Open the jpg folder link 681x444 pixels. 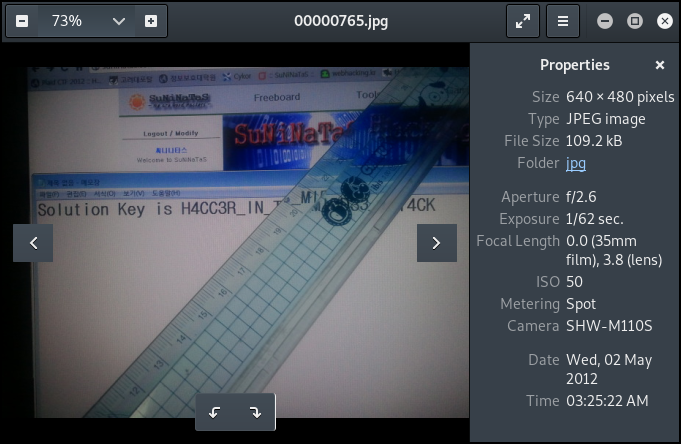point(576,163)
